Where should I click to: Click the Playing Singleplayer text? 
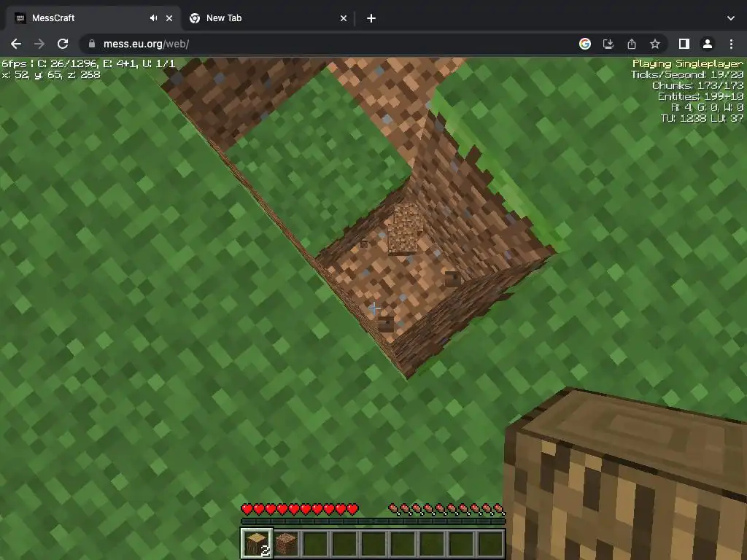coord(687,63)
